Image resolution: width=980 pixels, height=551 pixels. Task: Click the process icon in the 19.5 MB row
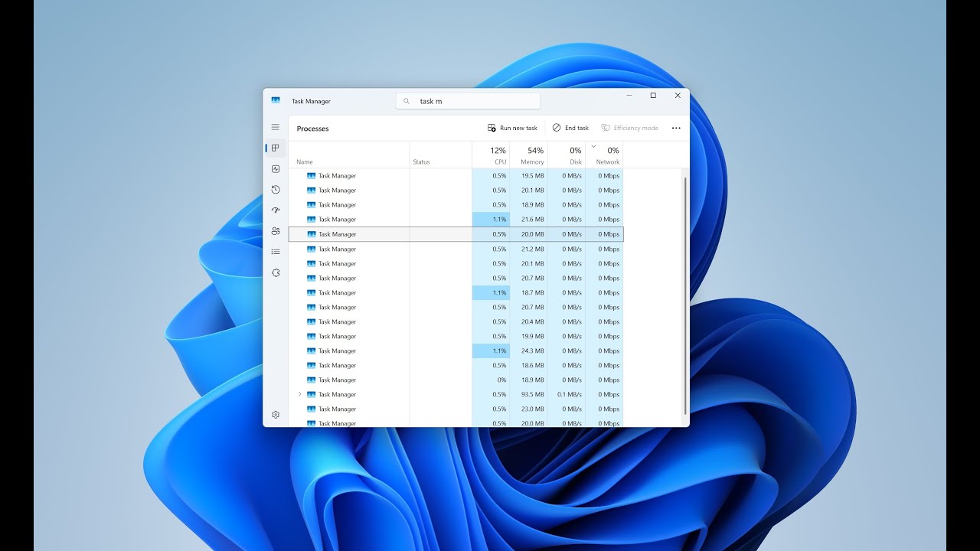(311, 175)
